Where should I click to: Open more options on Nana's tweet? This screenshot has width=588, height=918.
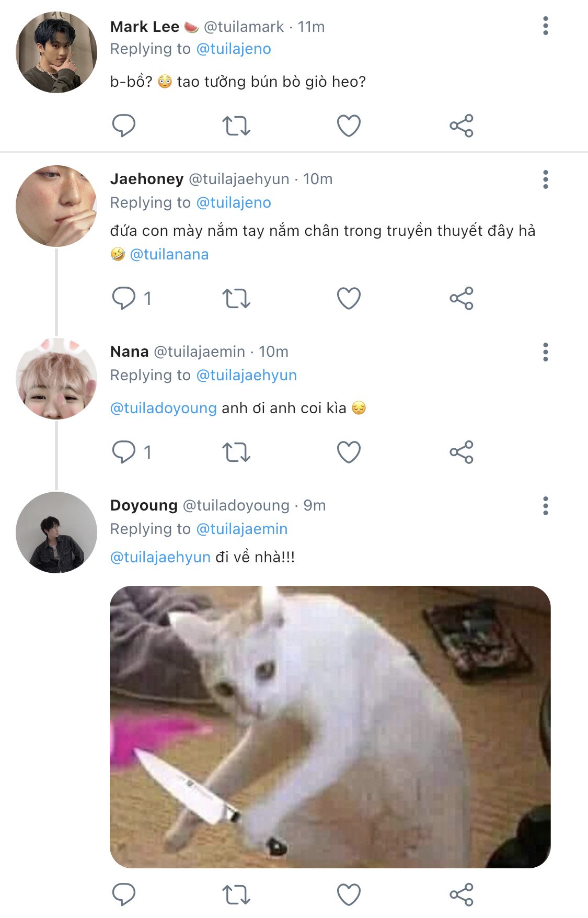tap(546, 352)
